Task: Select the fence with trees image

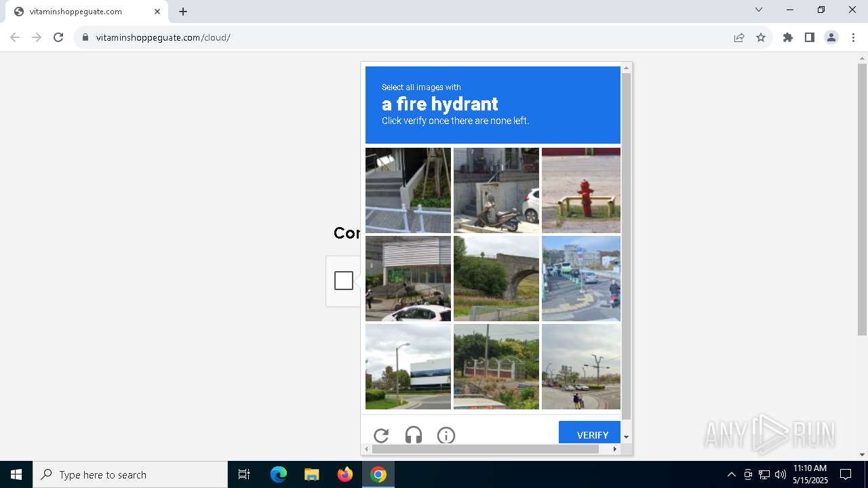Action: (x=496, y=367)
